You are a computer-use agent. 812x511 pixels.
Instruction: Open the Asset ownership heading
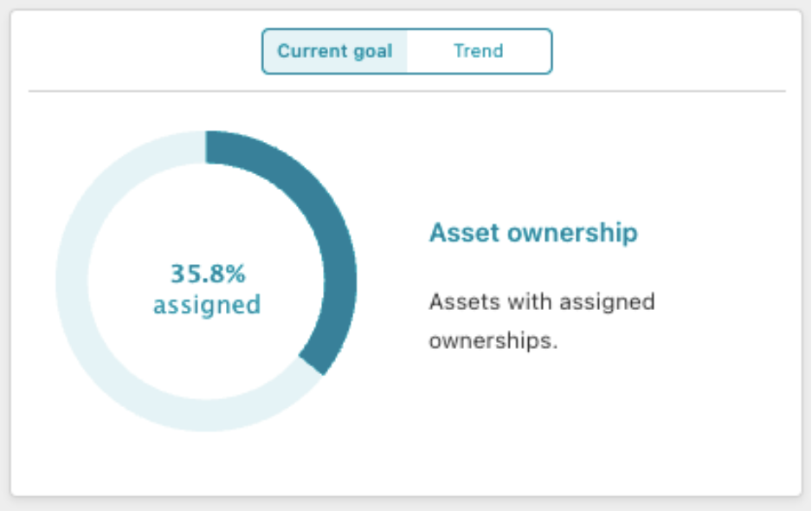point(533,232)
